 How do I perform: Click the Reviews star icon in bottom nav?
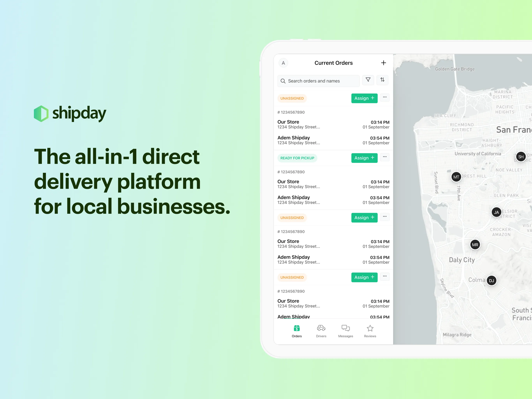(369, 328)
